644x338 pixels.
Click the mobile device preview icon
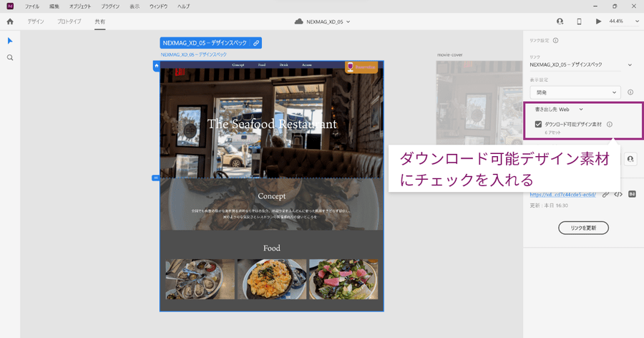579,21
